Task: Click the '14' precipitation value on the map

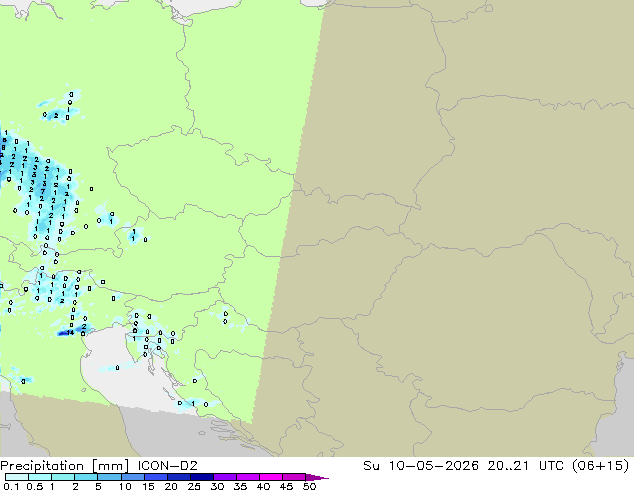Action: click(x=70, y=333)
